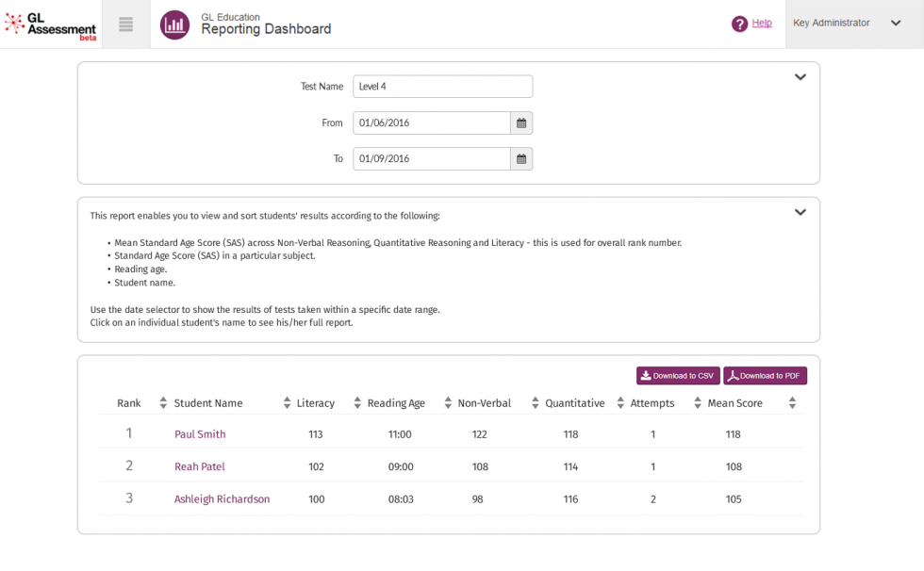Click the Reporting Dashboard chart icon

tap(174, 24)
